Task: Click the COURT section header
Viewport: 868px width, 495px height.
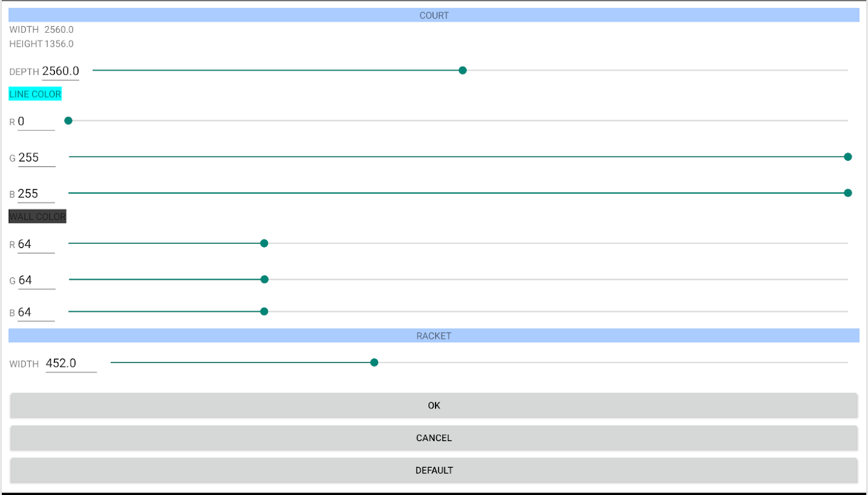Action: pyautogui.click(x=434, y=15)
